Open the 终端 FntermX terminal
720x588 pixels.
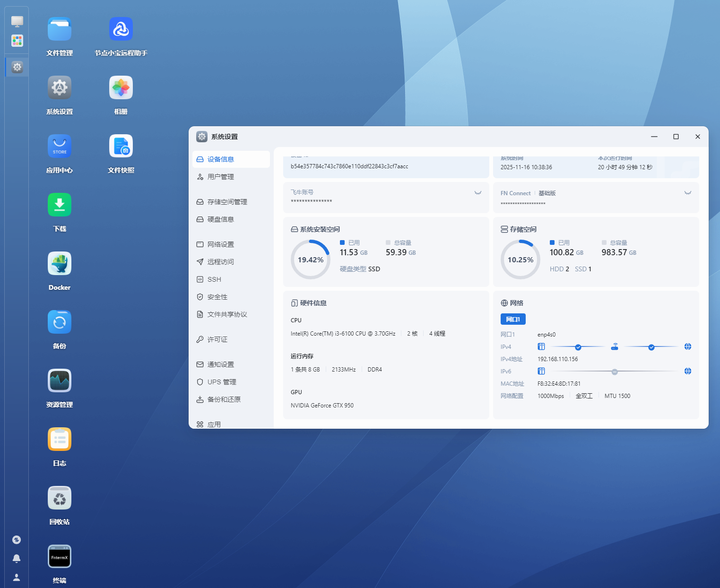pos(60,557)
